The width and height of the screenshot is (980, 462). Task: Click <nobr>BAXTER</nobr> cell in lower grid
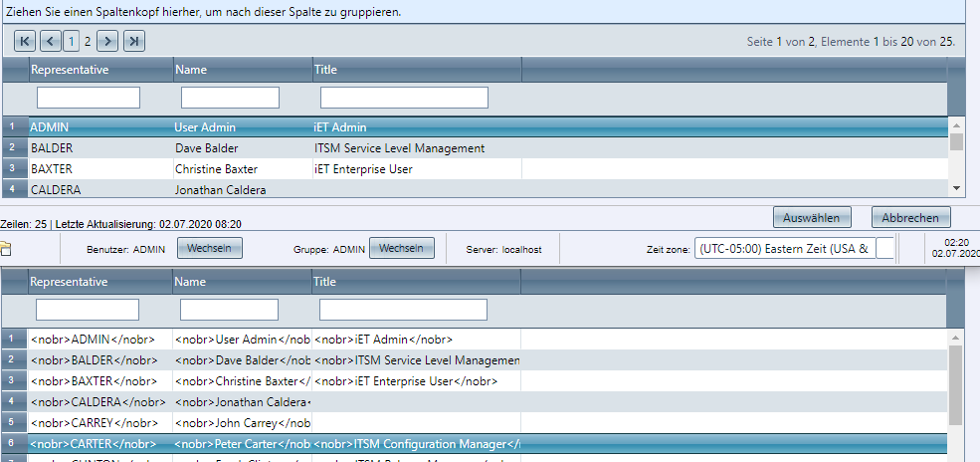(x=100, y=380)
